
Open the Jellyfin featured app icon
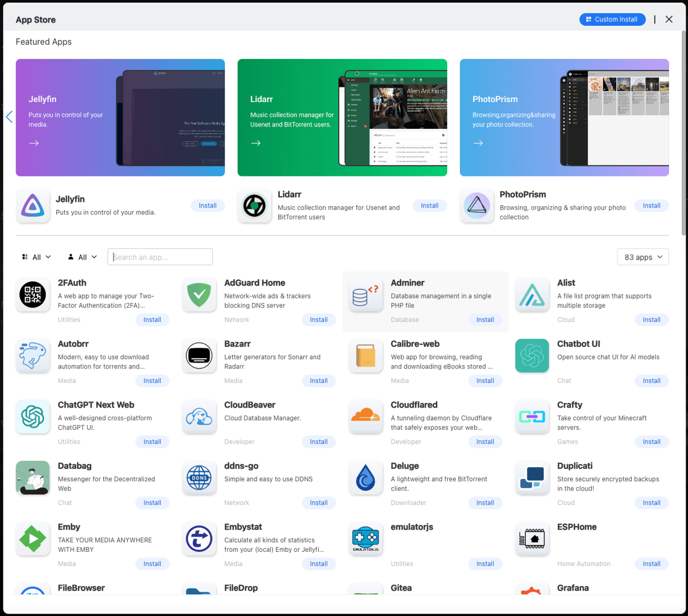coord(33,205)
